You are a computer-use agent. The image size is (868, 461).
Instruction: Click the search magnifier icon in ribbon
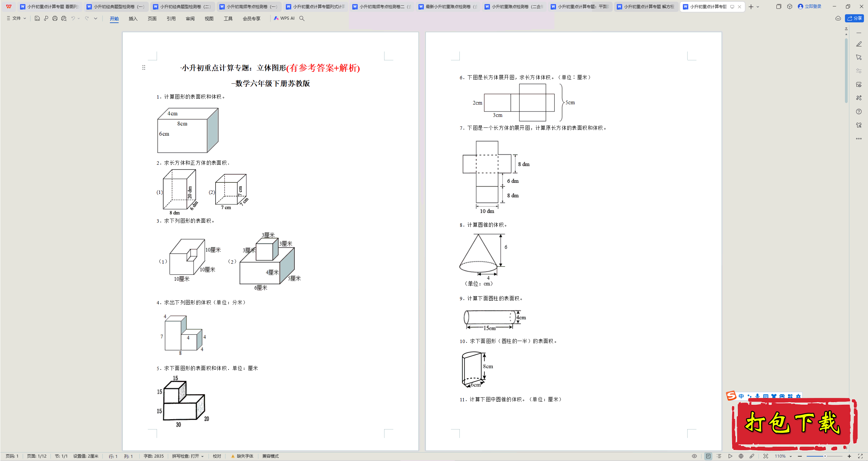point(302,18)
